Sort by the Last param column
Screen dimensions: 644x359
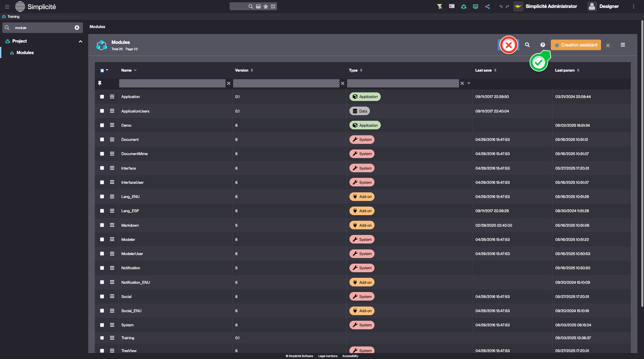click(x=567, y=70)
